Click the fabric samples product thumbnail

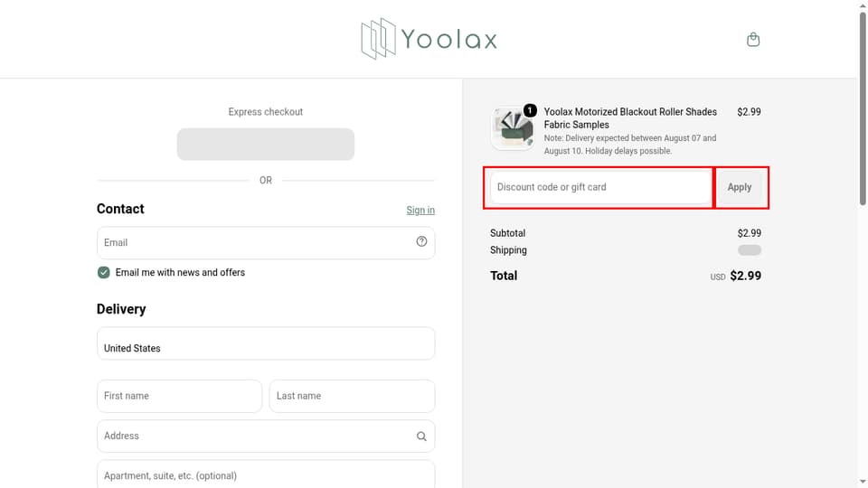[513, 127]
